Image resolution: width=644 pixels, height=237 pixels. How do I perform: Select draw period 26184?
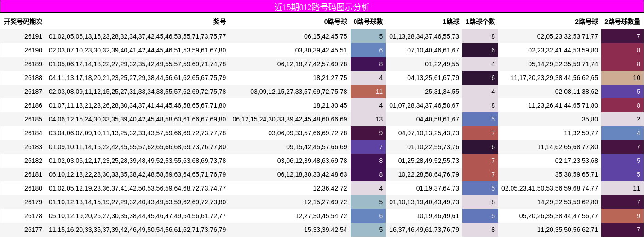[33, 133]
